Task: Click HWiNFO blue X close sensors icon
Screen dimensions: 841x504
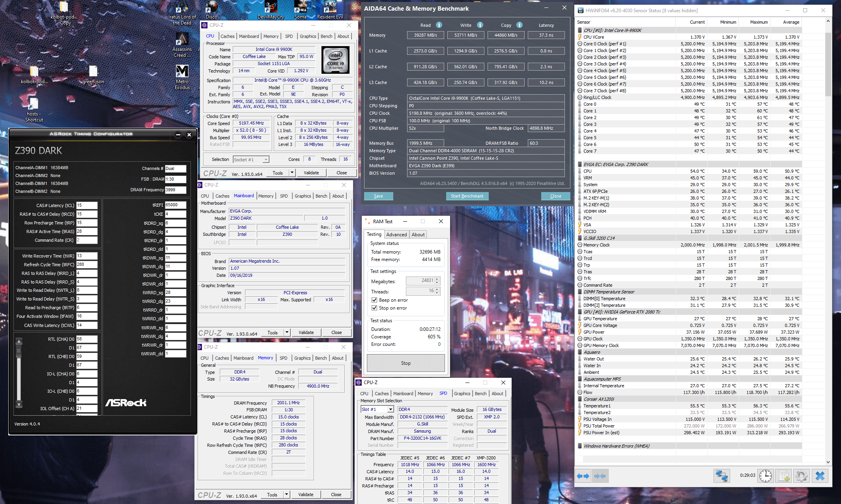Action: click(x=820, y=476)
